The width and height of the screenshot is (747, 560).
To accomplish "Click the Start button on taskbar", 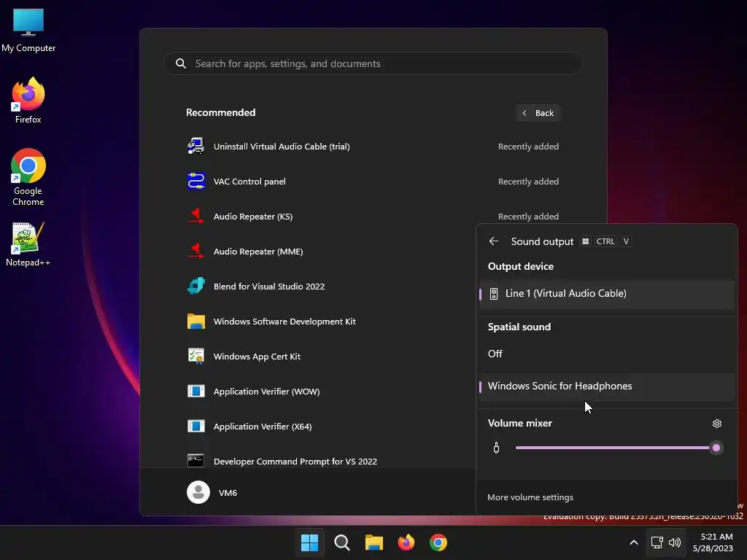I will (x=309, y=542).
